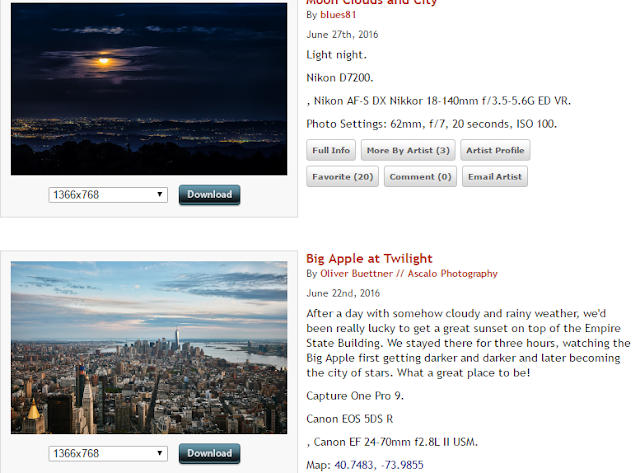View the Artist Profile button
This screenshot has width=640, height=473.
tap(495, 150)
